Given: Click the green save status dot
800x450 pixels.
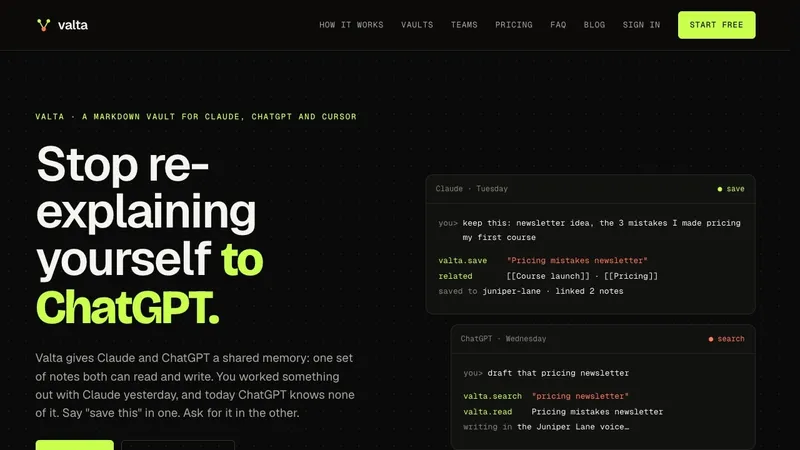Looking at the screenshot, I should point(719,189).
